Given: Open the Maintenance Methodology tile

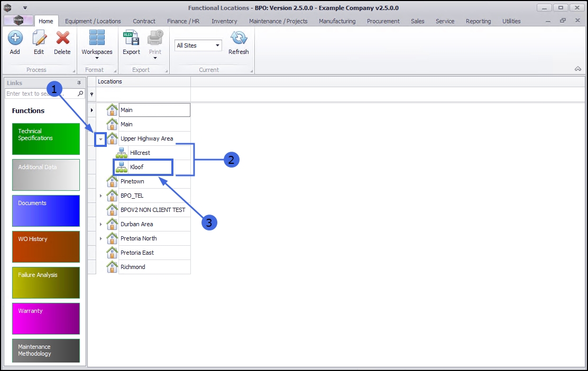Looking at the screenshot, I should tap(46, 351).
